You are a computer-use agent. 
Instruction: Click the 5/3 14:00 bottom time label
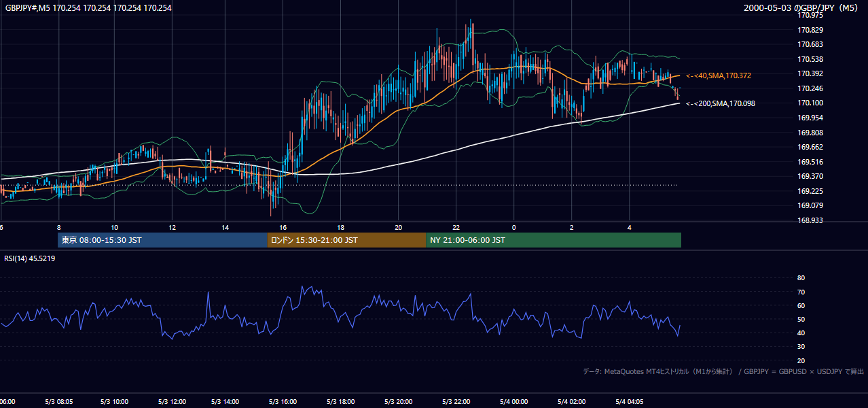coord(227,402)
